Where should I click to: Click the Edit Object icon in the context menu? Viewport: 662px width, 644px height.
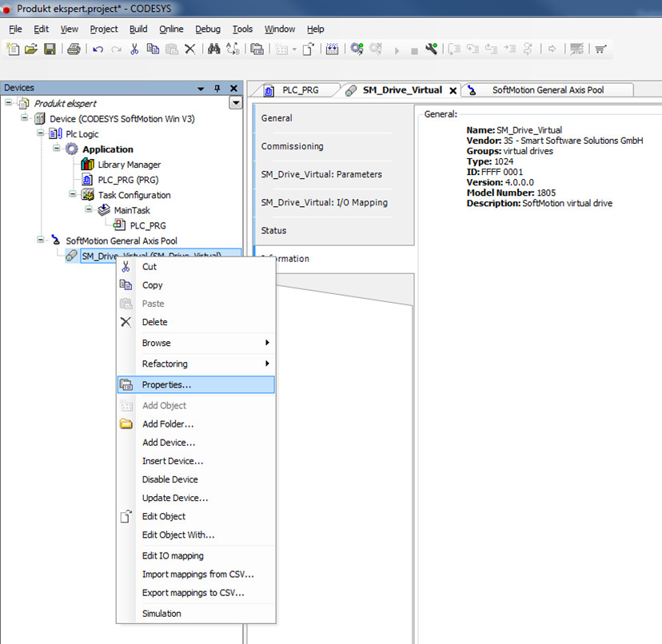point(126,516)
